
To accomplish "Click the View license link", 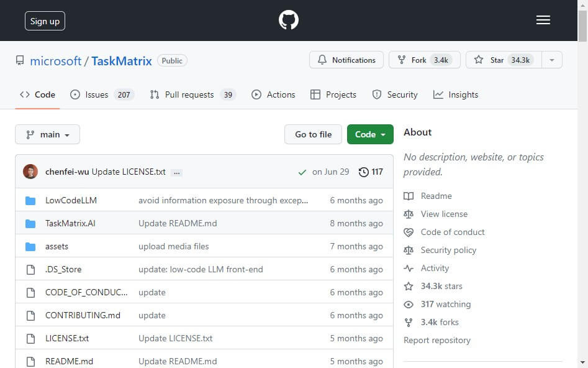I will [x=444, y=214].
